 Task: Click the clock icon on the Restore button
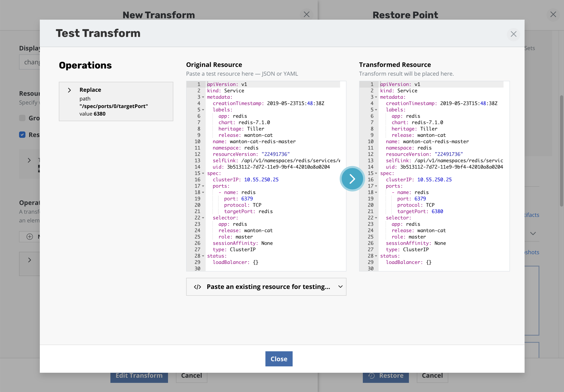tap(371, 375)
